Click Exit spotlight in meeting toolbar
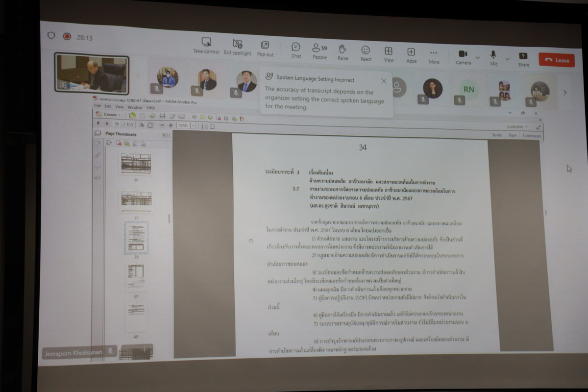588x392 pixels. 238,47
